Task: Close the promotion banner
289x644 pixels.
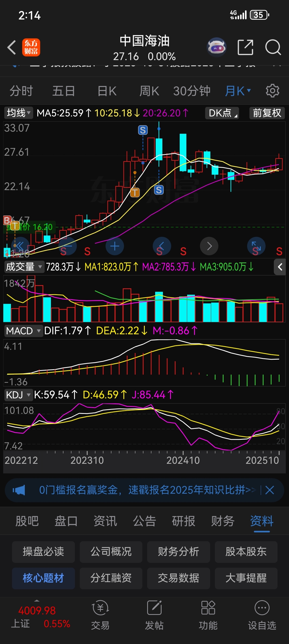Action: [x=270, y=490]
